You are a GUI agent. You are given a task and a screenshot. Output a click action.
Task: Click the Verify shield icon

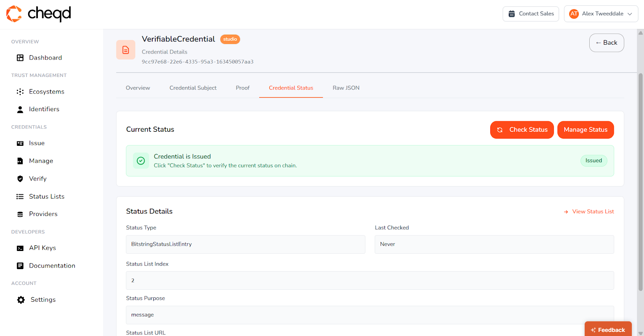pyautogui.click(x=20, y=179)
